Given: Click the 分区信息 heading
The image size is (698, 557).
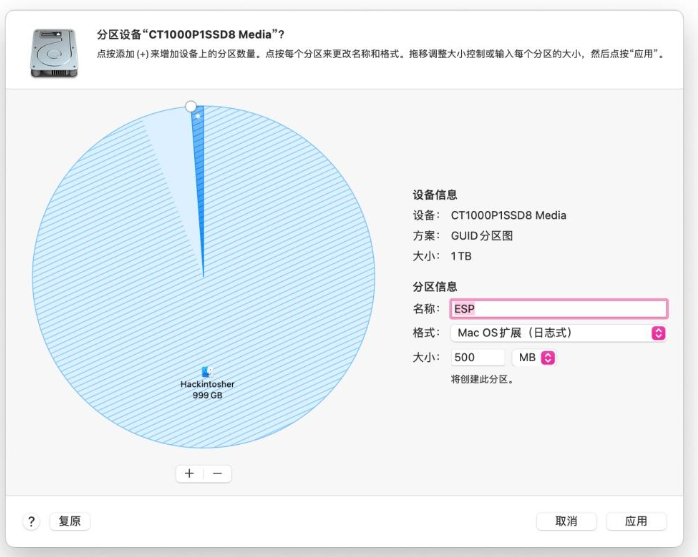Looking at the screenshot, I should click(x=435, y=287).
